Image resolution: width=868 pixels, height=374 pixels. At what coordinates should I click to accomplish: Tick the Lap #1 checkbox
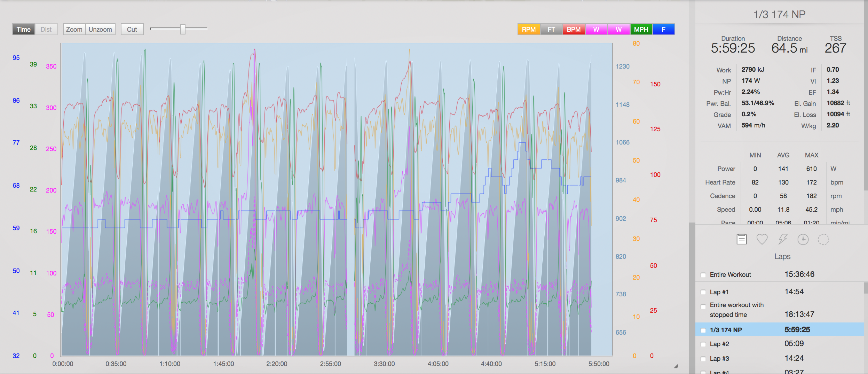(x=703, y=293)
